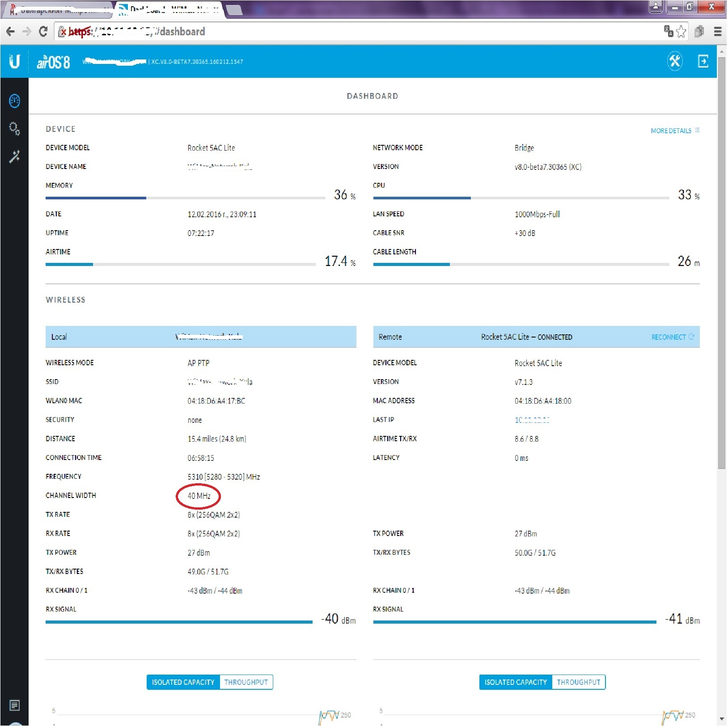Click the logout icon in header
Screen dimensions: 728x726
click(703, 61)
